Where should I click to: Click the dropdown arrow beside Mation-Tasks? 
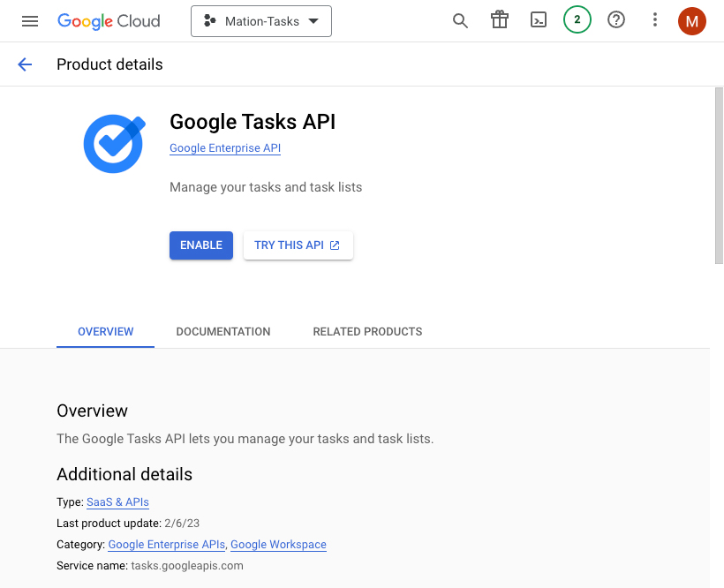(x=313, y=21)
